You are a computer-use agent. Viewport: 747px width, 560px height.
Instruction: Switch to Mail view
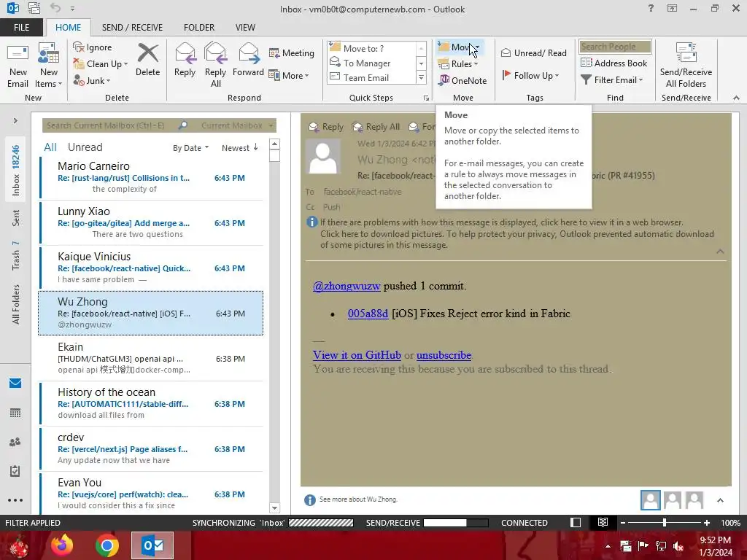coord(15,384)
